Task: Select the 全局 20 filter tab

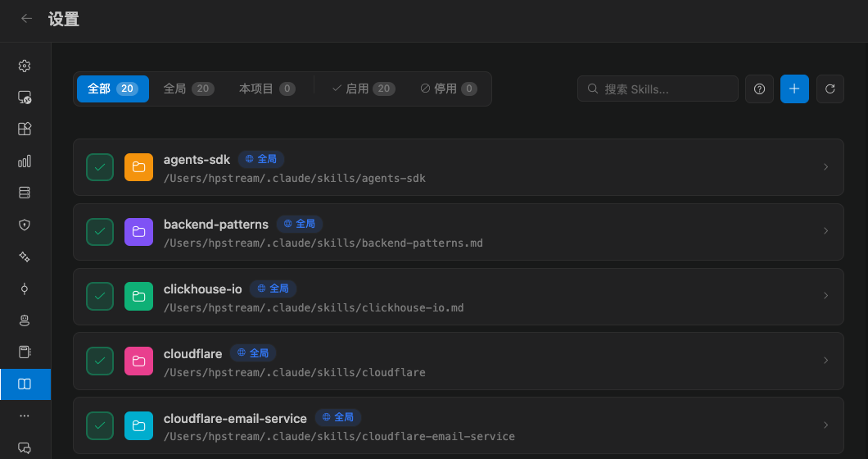Action: (189, 89)
